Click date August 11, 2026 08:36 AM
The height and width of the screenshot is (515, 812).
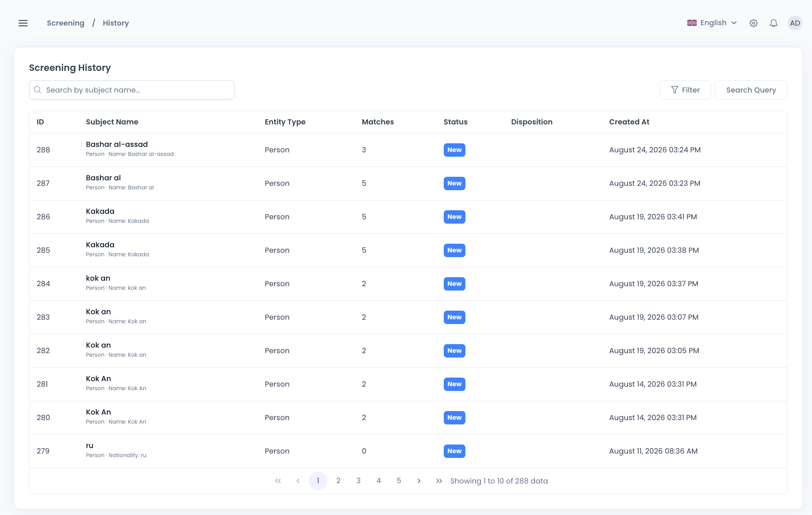(x=653, y=451)
